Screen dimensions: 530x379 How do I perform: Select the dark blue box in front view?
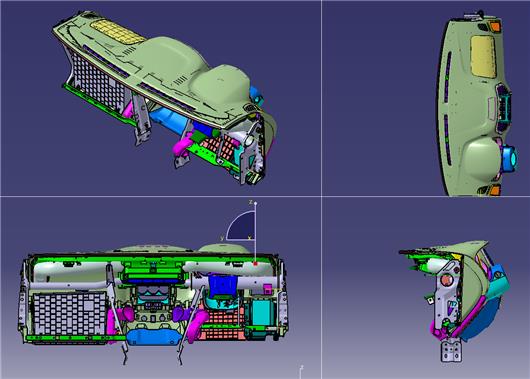(222, 286)
